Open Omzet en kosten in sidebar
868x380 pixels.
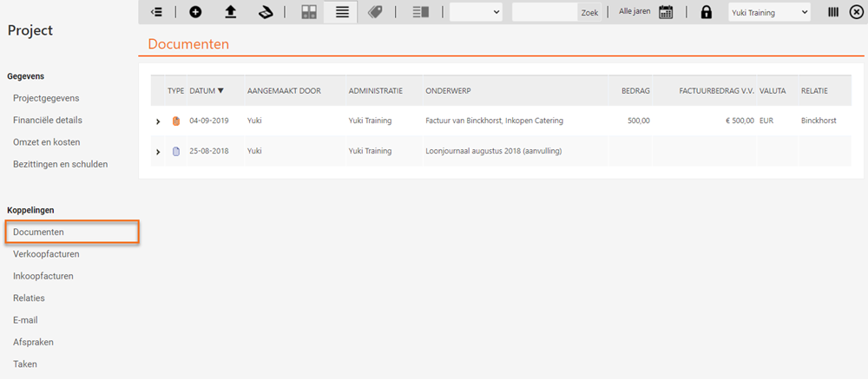click(x=47, y=142)
